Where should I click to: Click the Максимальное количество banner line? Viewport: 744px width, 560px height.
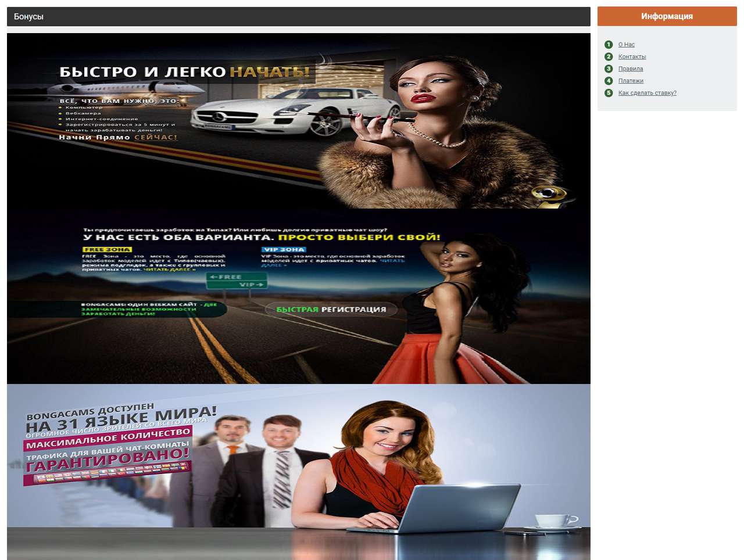click(x=108, y=439)
